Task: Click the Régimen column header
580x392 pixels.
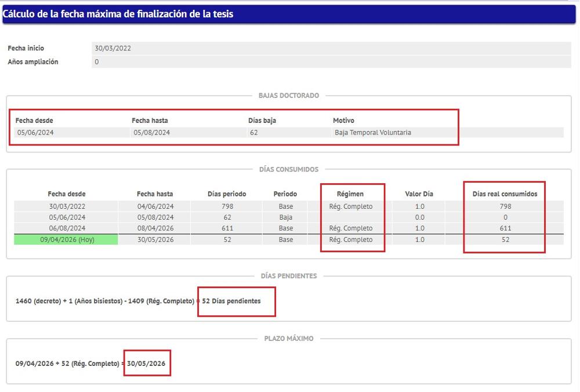Action: click(350, 194)
